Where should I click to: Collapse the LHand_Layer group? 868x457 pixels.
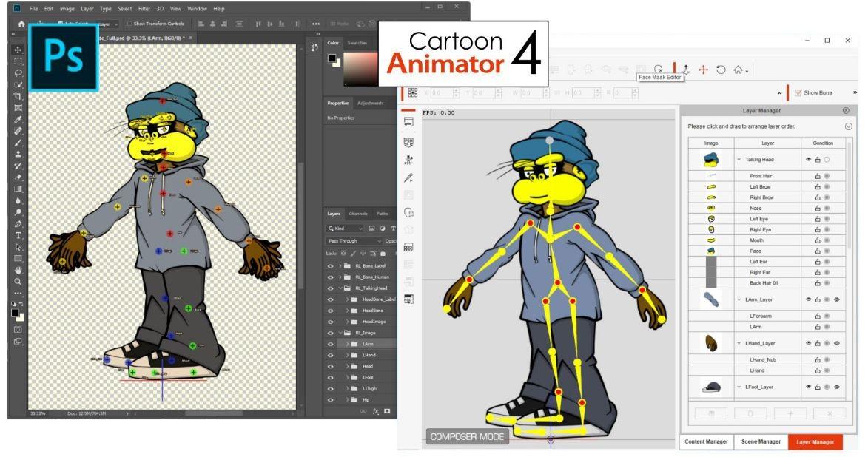739,344
